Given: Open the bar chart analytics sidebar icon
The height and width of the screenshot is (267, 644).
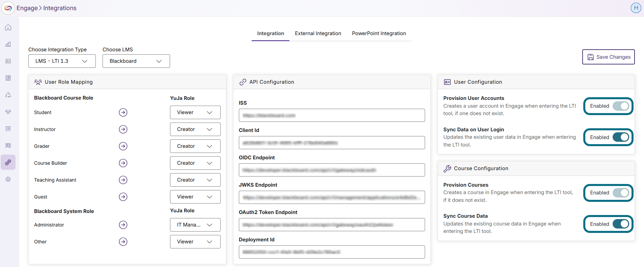Looking at the screenshot, I should (x=8, y=44).
